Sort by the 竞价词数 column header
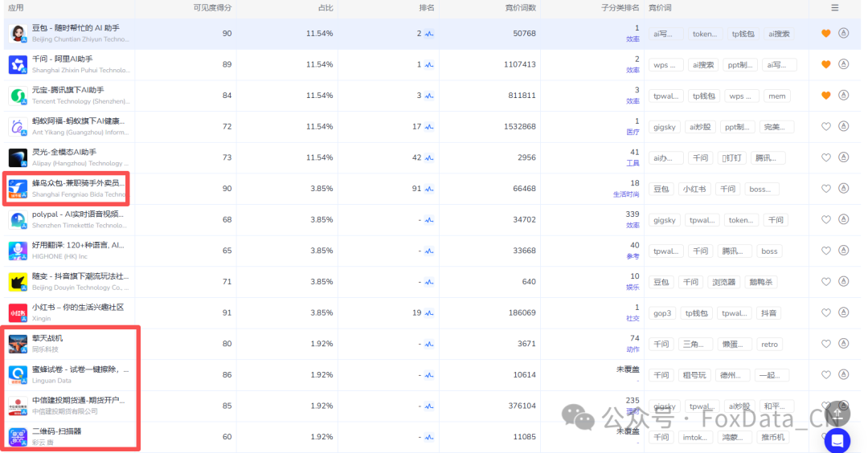868x453 pixels. [x=520, y=8]
